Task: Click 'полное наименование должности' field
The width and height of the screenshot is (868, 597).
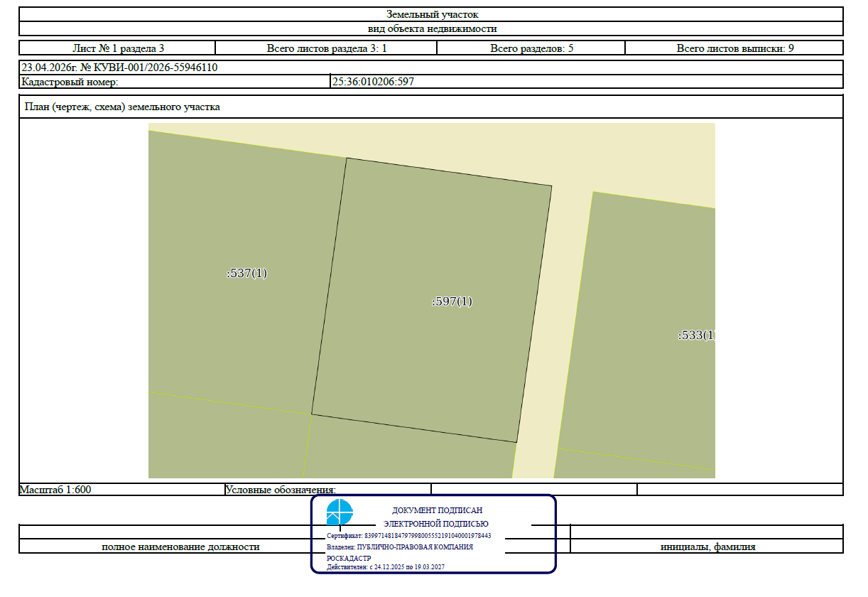Action: point(180,547)
